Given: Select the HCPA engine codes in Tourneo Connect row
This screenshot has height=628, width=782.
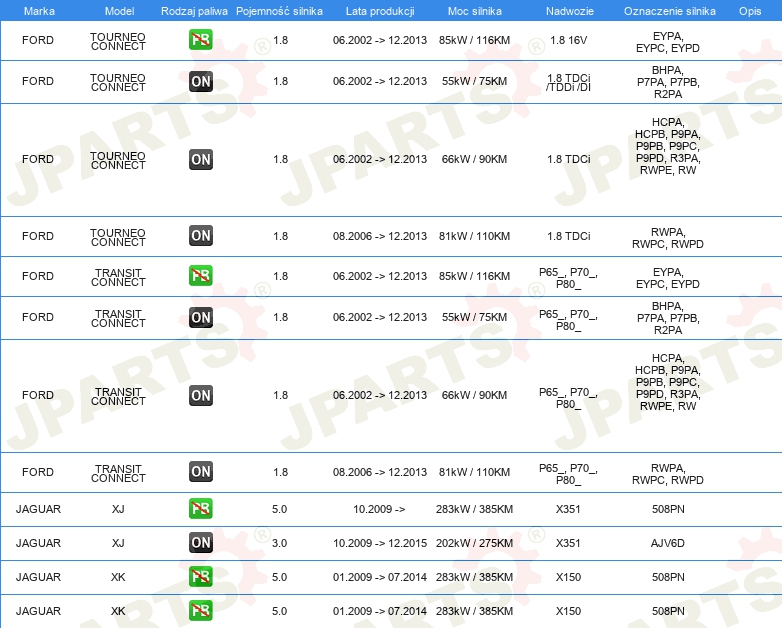Looking at the screenshot, I should click(x=668, y=146).
